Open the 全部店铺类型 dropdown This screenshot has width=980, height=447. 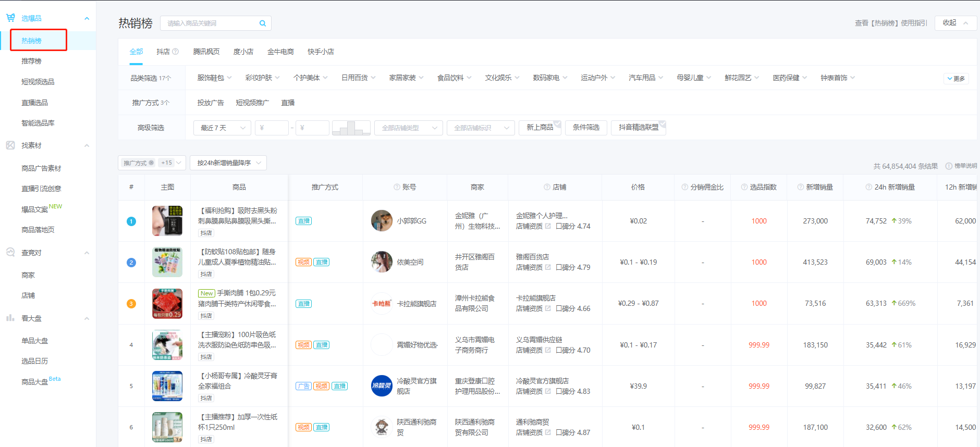(409, 128)
